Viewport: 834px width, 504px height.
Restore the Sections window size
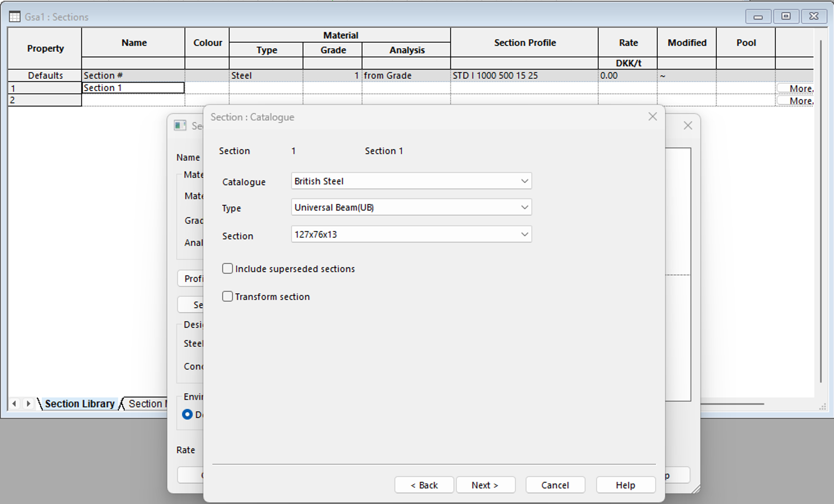pos(786,16)
